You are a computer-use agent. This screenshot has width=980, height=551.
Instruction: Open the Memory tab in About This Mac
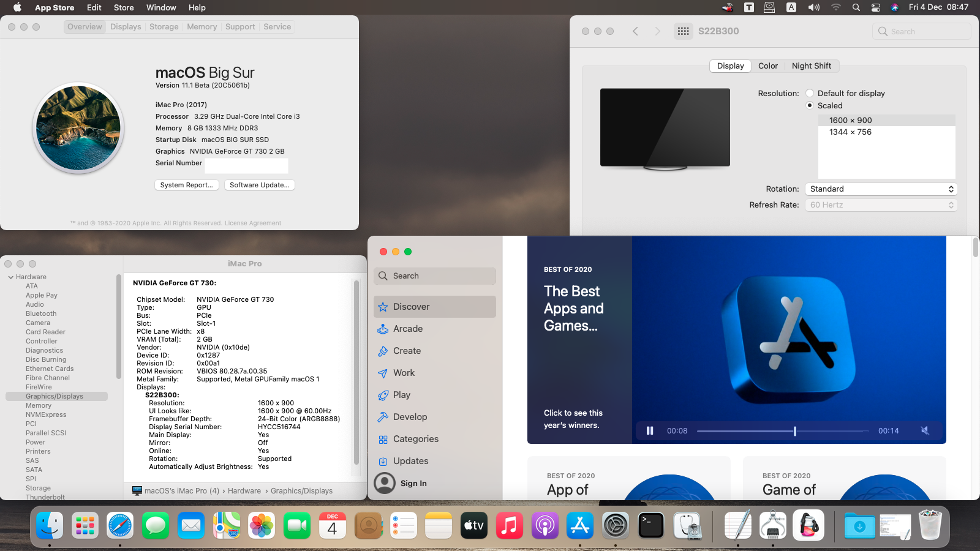pyautogui.click(x=202, y=27)
